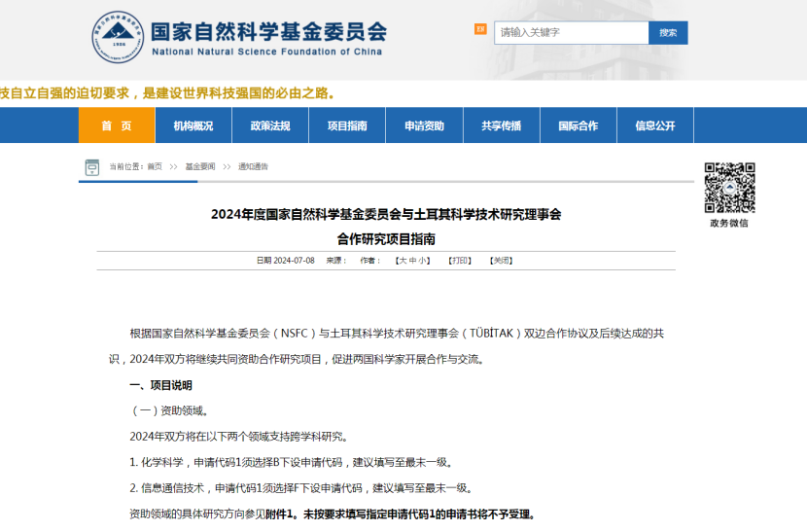Click the 关闭 close page link

[x=500, y=261]
